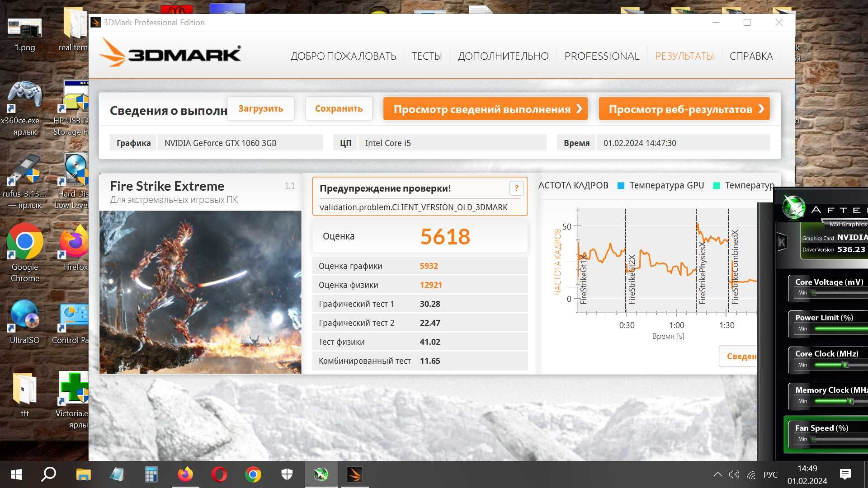Select the Комбинированный тест row
The image size is (868, 488).
tap(420, 361)
